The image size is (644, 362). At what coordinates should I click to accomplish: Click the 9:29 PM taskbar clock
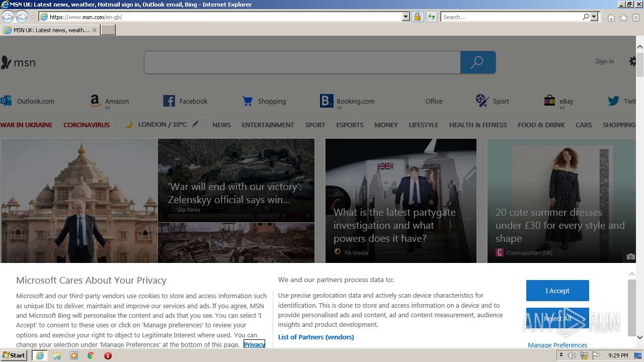pyautogui.click(x=618, y=355)
